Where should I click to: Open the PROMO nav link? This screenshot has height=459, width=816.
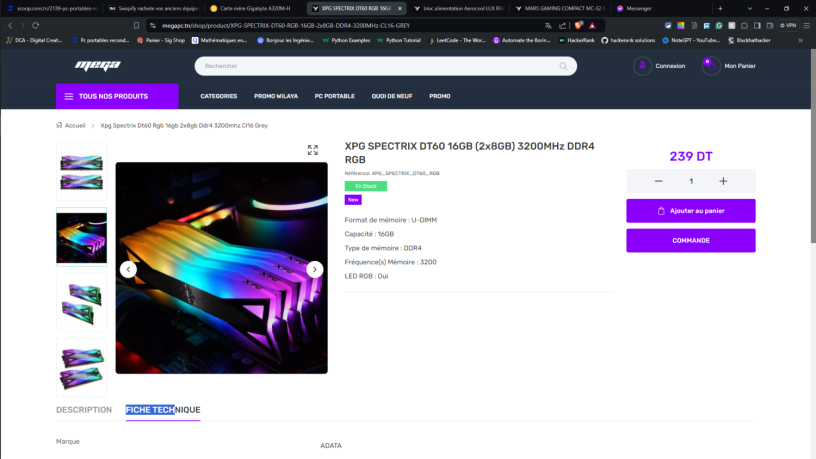click(x=440, y=96)
